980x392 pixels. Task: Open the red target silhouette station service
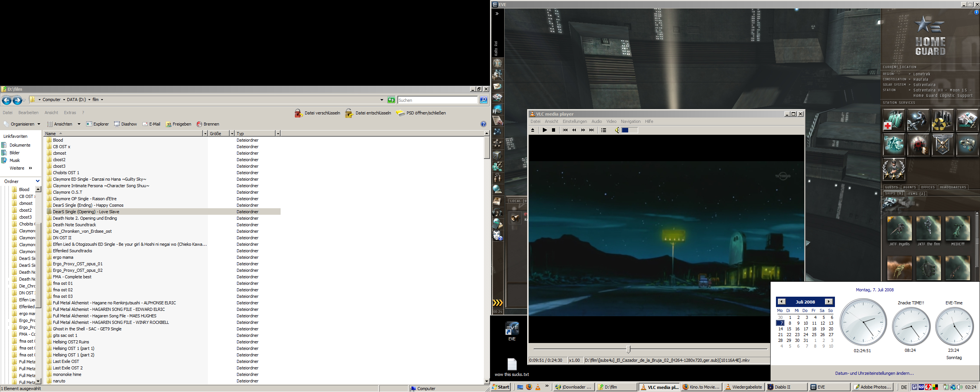(918, 144)
